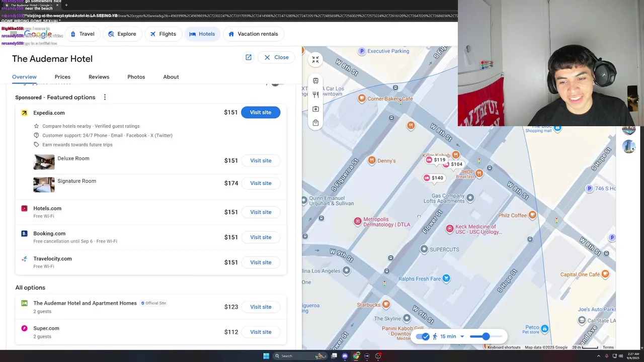The width and height of the screenshot is (644, 362).
Task: Open the Hotels section
Action: point(202,34)
